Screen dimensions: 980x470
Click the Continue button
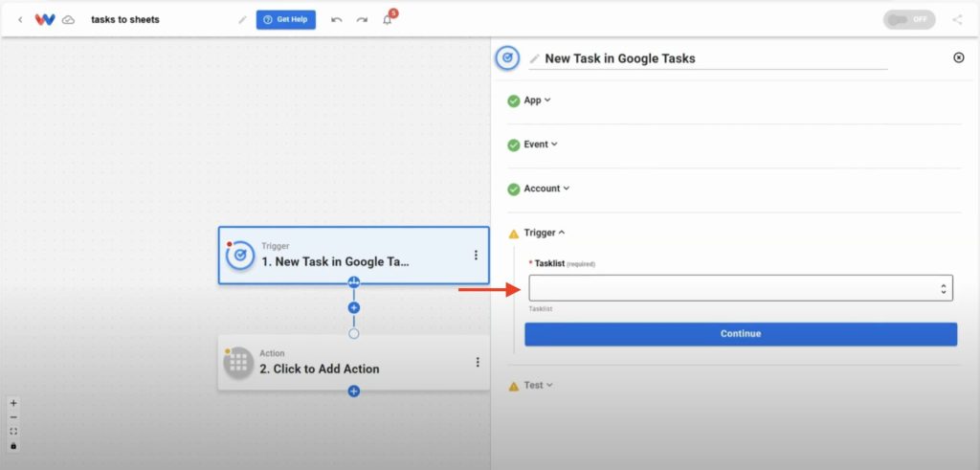click(x=741, y=334)
